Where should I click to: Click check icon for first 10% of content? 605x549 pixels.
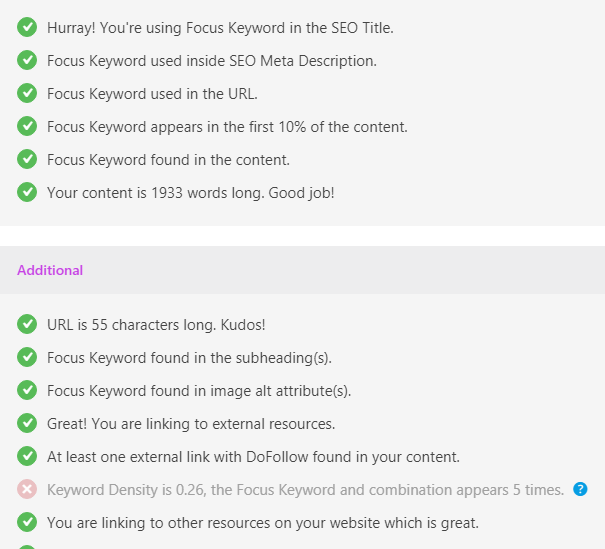[x=28, y=127]
